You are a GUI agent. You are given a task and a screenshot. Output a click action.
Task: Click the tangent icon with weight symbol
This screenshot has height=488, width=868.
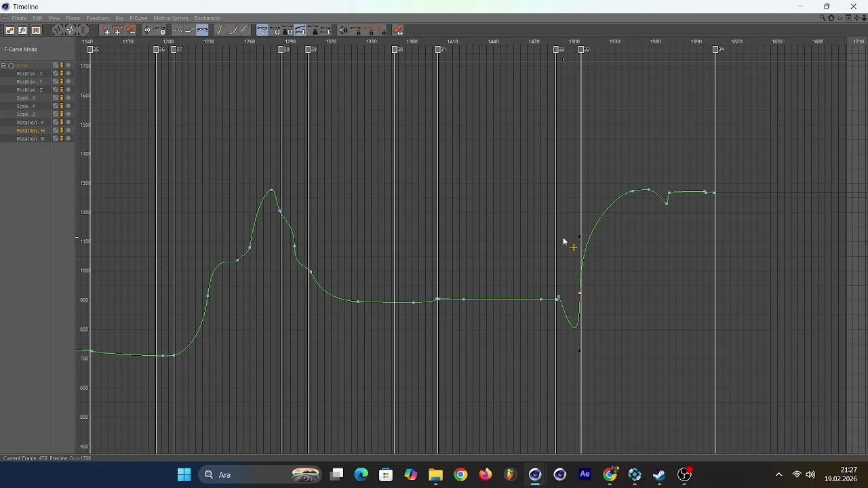tap(313, 30)
